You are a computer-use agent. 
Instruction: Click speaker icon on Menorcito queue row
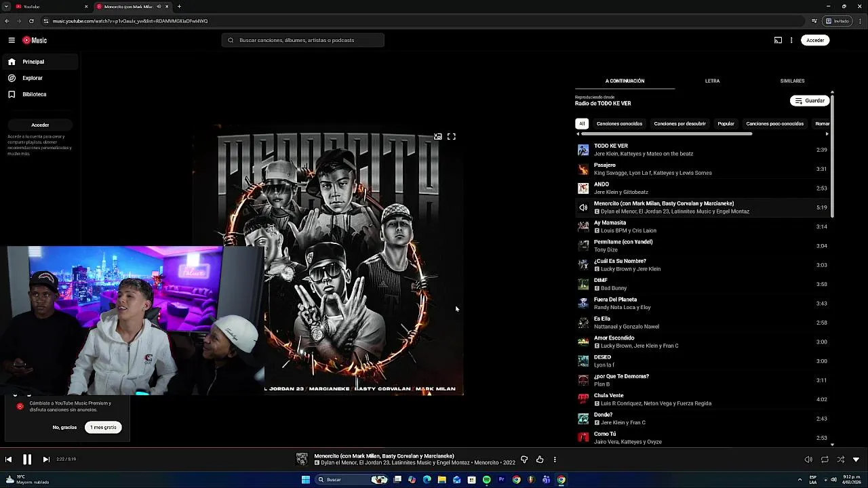coord(583,207)
